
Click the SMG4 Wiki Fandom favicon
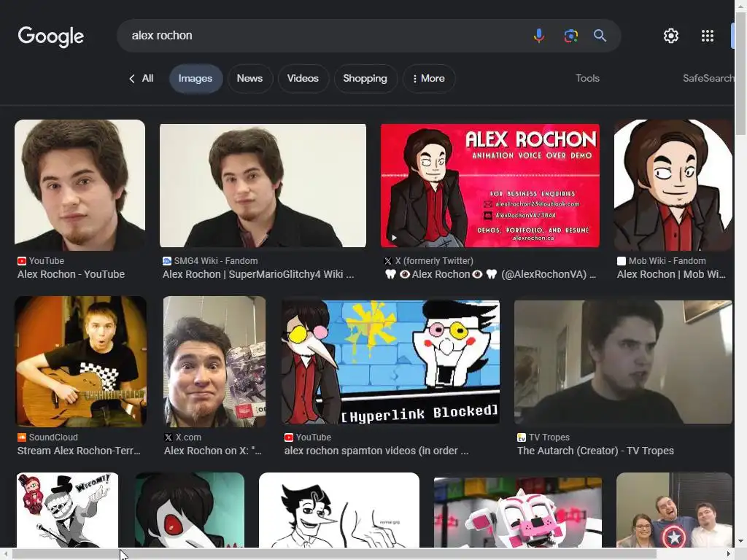167,261
